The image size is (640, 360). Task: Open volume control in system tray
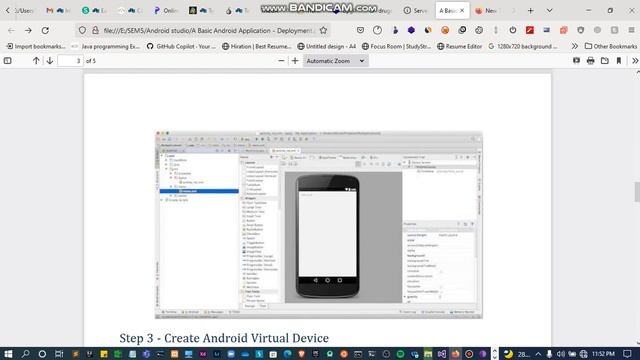click(561, 354)
